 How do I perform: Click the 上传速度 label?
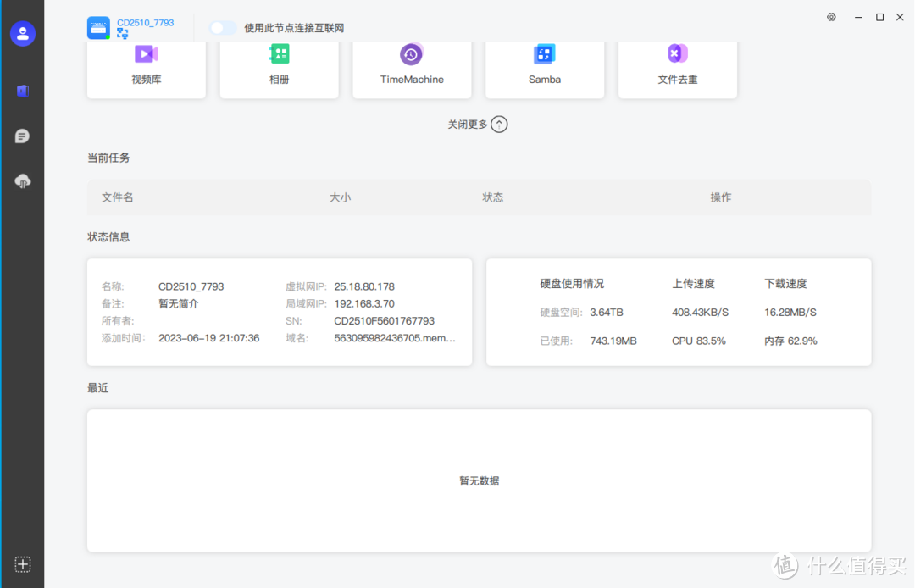pyautogui.click(x=693, y=284)
